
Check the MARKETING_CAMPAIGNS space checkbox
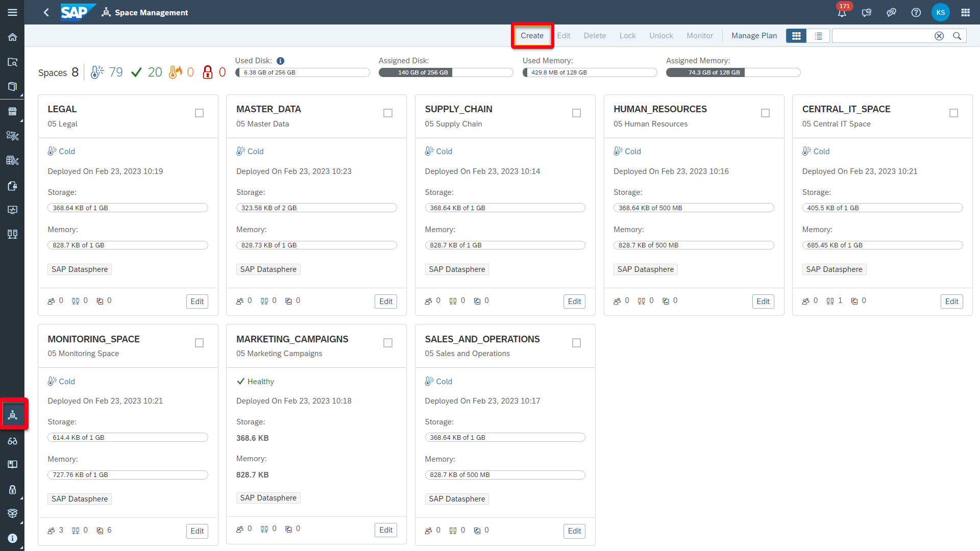point(388,342)
